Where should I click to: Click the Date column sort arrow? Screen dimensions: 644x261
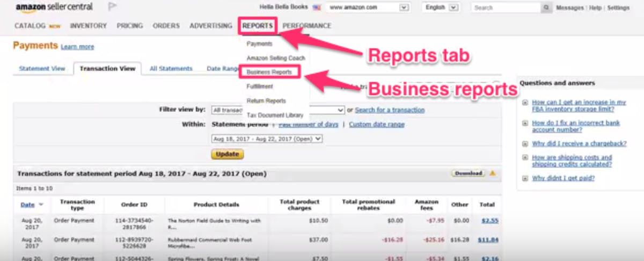click(x=41, y=205)
